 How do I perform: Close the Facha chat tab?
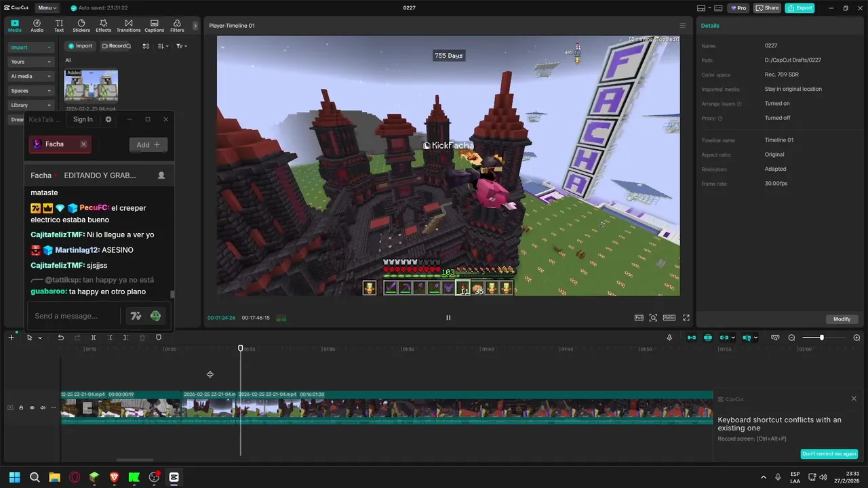[x=83, y=144]
